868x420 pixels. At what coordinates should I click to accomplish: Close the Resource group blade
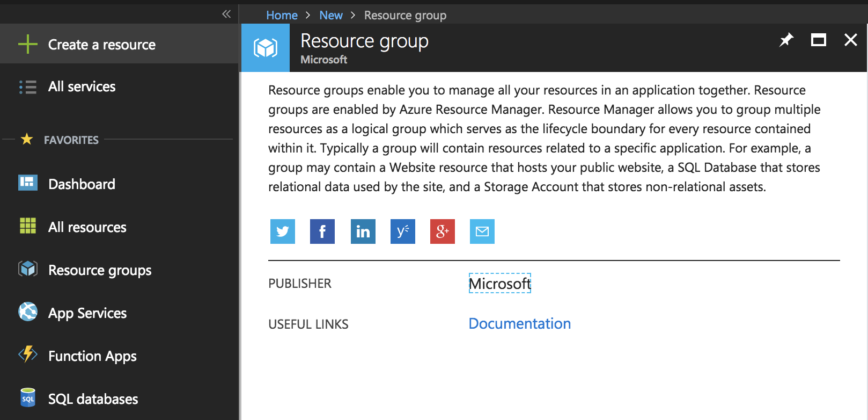click(851, 40)
